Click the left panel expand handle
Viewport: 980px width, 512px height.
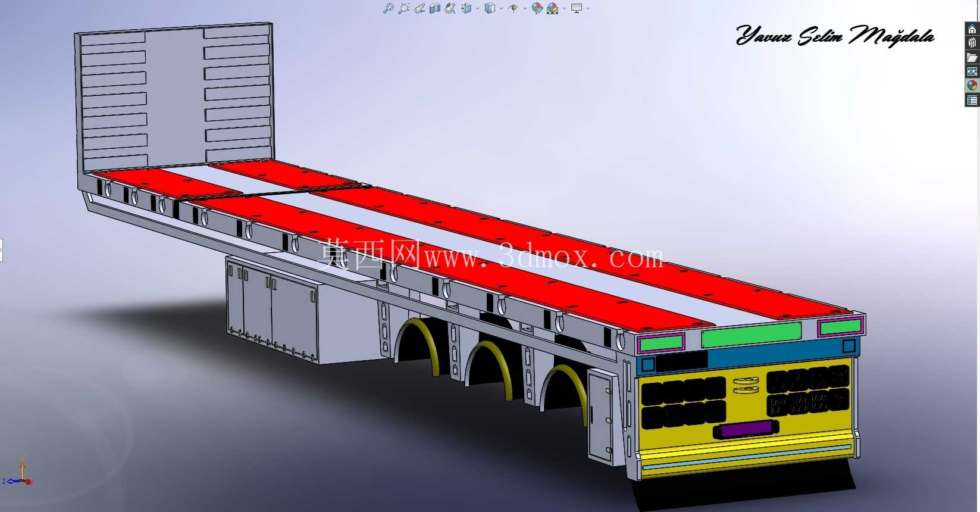pyautogui.click(x=1, y=250)
